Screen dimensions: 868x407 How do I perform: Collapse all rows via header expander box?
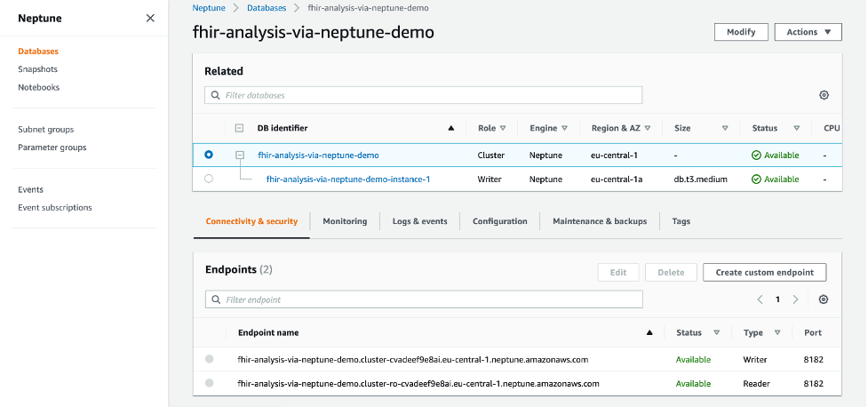[239, 128]
